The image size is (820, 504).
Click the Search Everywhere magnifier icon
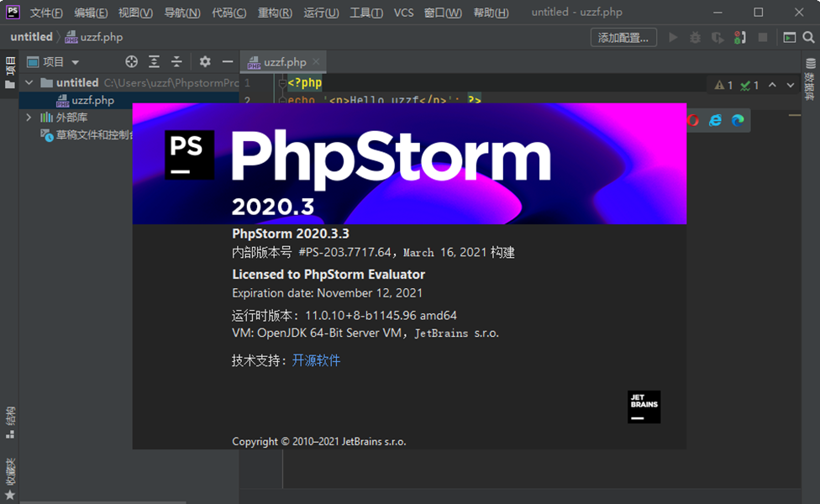[x=808, y=38]
